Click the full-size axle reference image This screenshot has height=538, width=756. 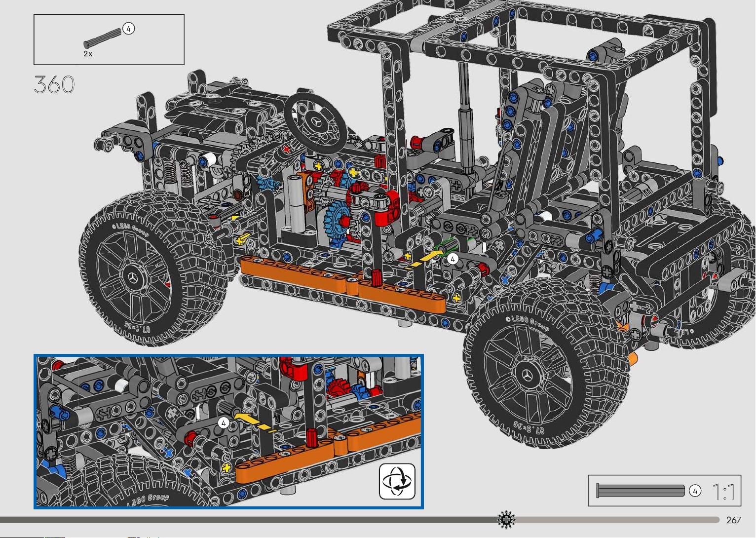(x=641, y=491)
